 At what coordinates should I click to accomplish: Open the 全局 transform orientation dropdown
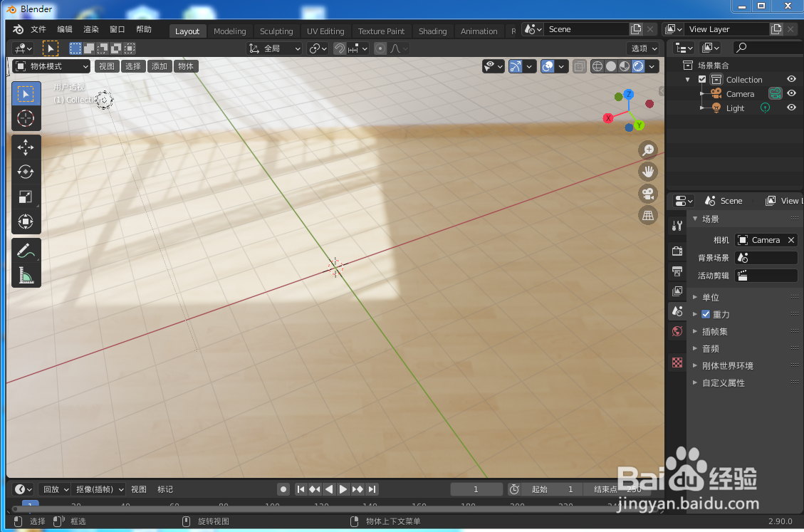point(274,48)
